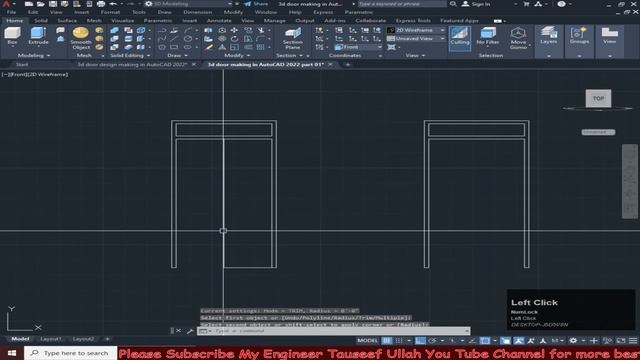The height and width of the screenshot is (360, 640).
Task: Activate Smooth Object in Mesh panel
Action: (x=81, y=38)
